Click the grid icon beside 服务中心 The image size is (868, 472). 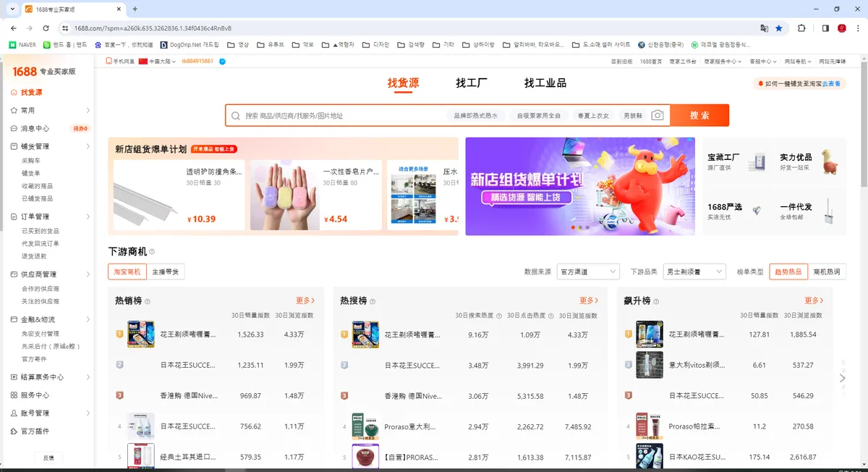(x=14, y=395)
